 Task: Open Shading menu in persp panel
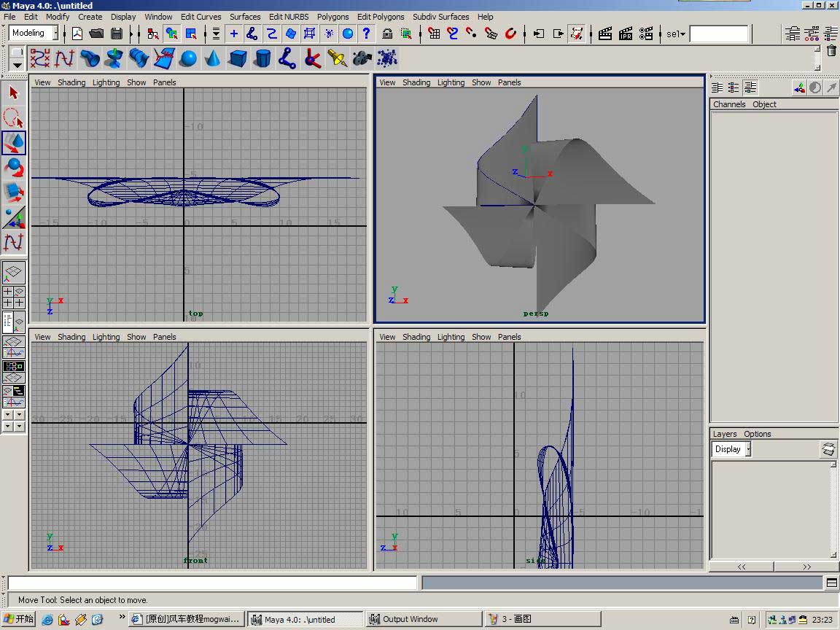click(x=416, y=82)
